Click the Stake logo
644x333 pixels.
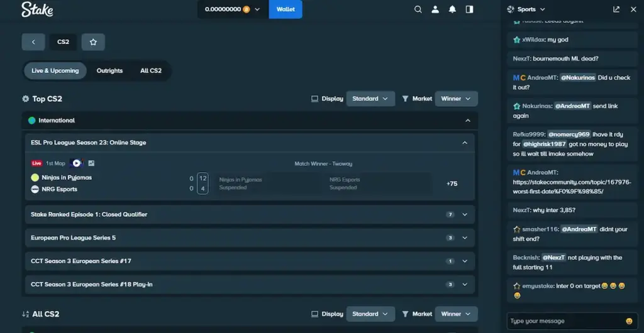37,9
